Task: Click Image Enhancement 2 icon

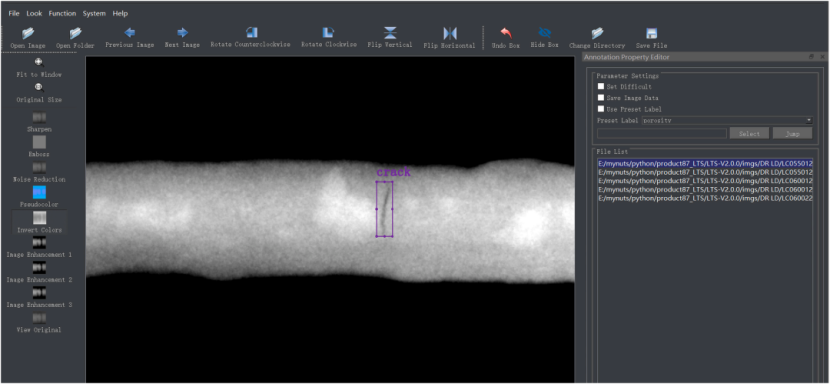Action: point(39,267)
